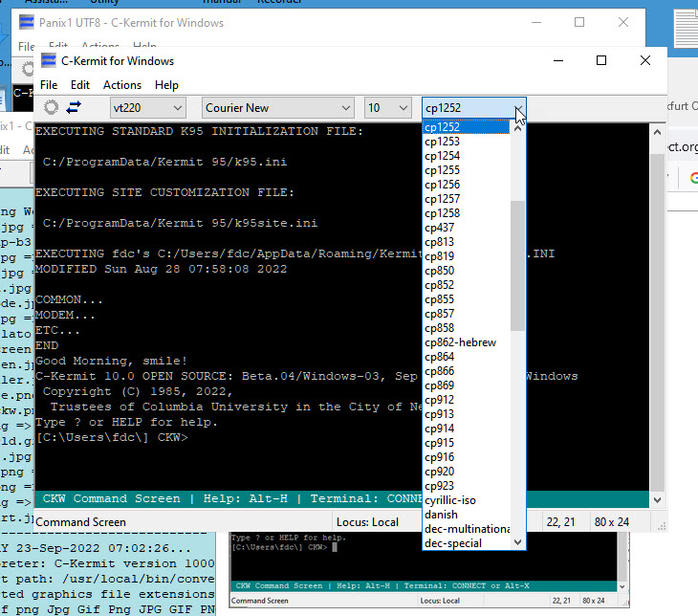Viewport: 698px width, 616px height.
Task: Open the Actions menu in C-Kermit
Action: pos(122,84)
